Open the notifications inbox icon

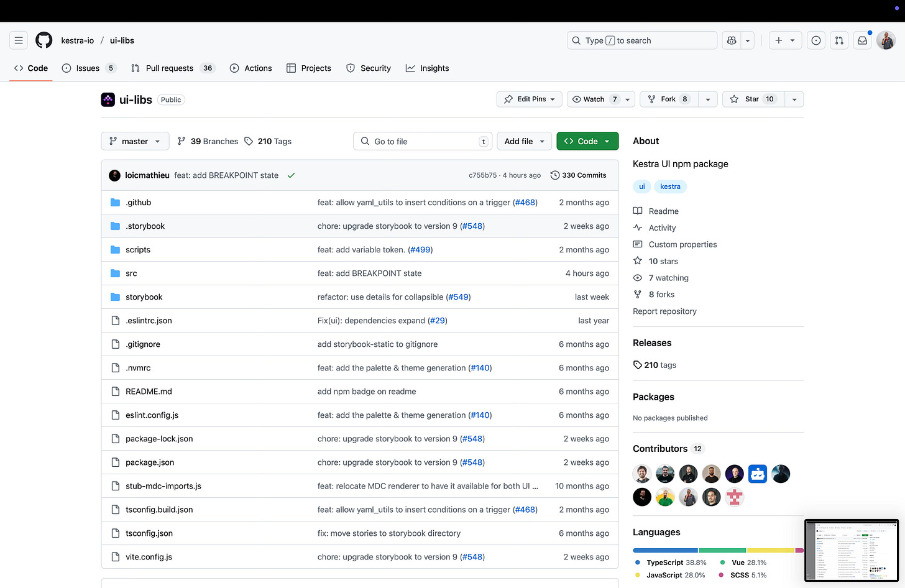click(x=863, y=40)
